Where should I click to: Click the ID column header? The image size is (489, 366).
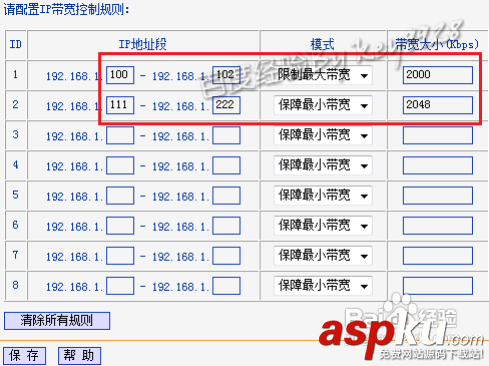(16, 44)
